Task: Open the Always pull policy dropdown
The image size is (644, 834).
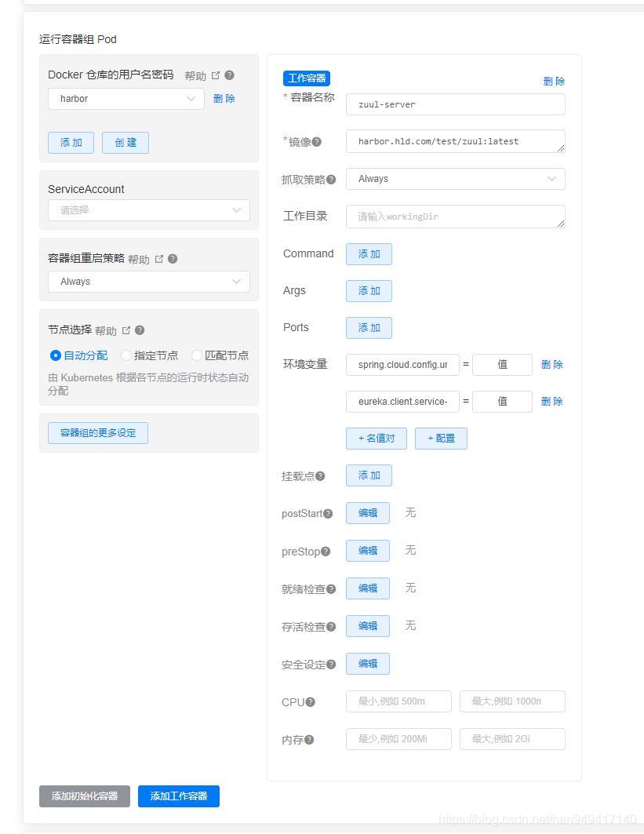Action: [455, 179]
